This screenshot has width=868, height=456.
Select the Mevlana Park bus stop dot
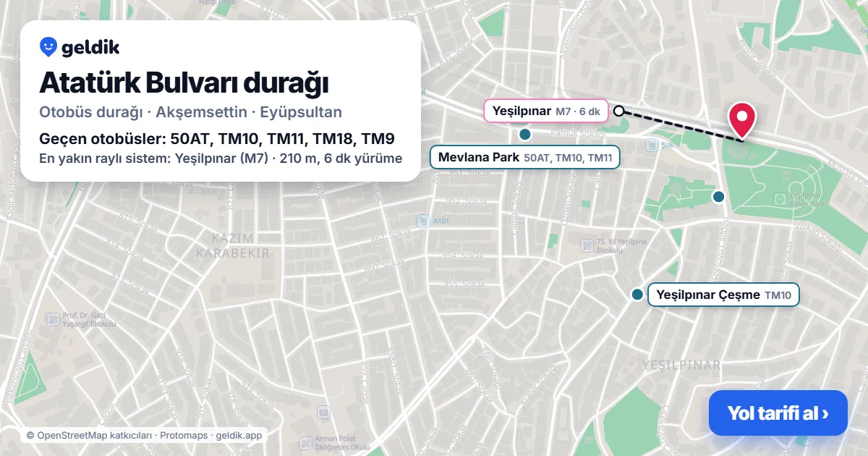[x=525, y=134]
